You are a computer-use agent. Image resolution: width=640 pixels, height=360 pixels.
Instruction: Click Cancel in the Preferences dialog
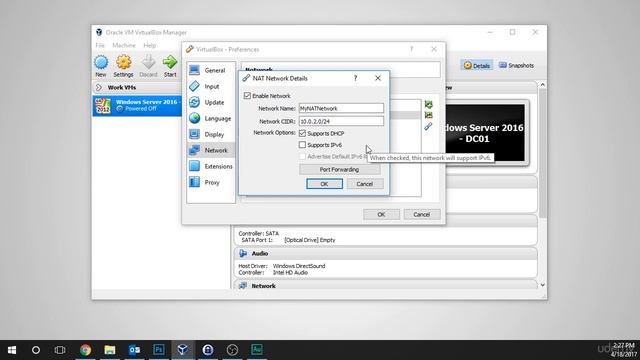point(422,214)
